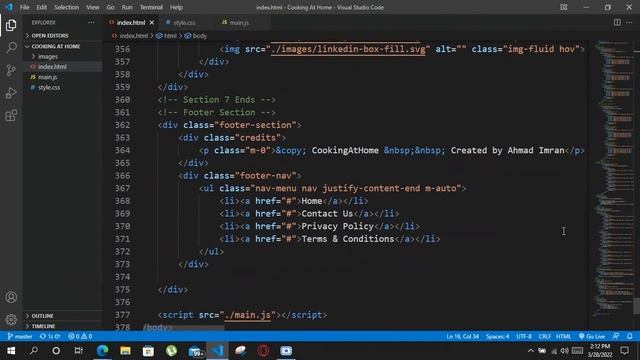
Task: Change language mode via HTML status item
Action: coord(563,336)
